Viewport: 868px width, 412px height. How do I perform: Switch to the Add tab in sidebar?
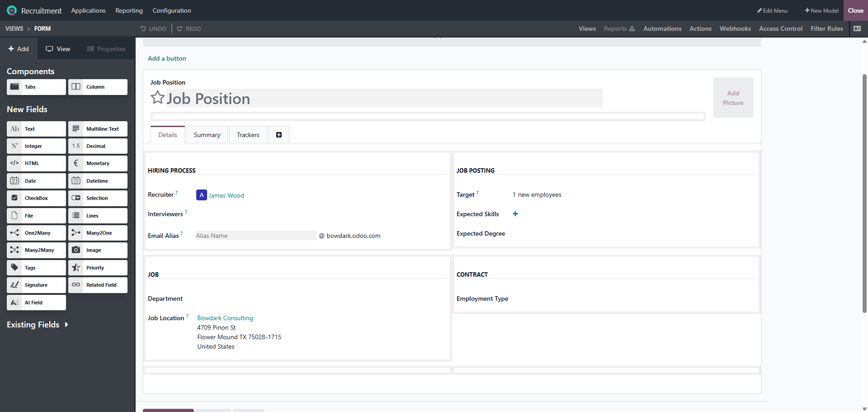pos(19,49)
